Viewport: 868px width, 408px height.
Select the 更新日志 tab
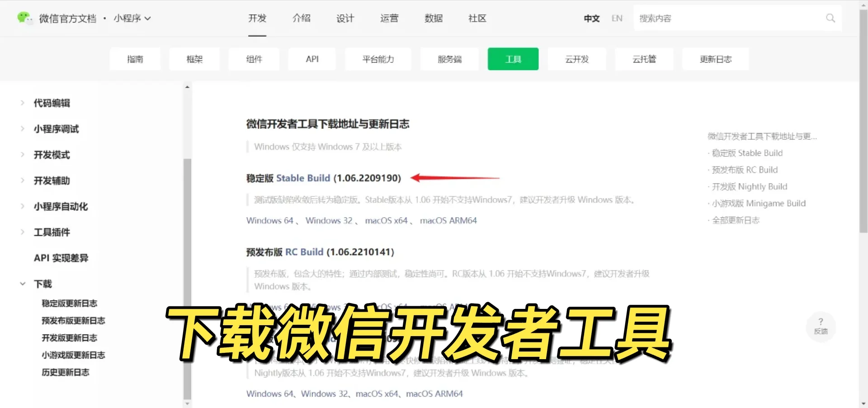[x=715, y=59]
